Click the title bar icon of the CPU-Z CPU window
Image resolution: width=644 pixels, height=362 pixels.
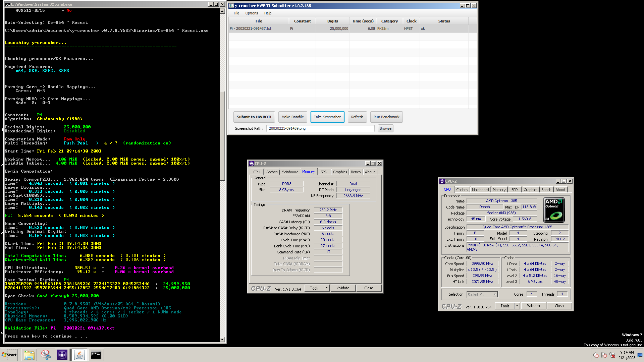click(x=442, y=181)
